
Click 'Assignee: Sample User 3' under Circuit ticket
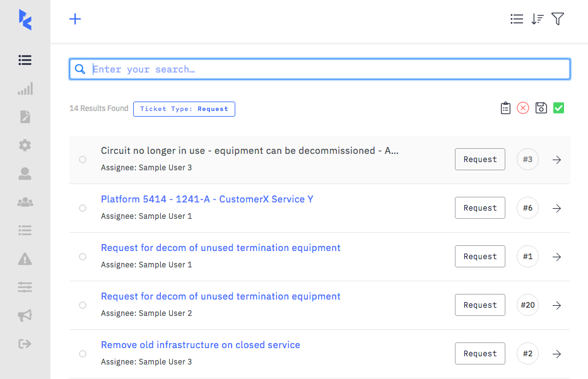tap(146, 168)
